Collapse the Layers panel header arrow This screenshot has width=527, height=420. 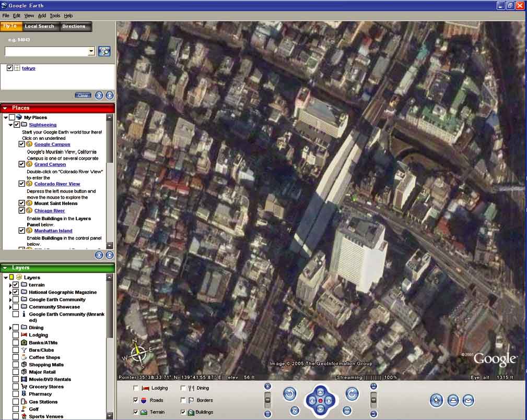[x=5, y=268]
